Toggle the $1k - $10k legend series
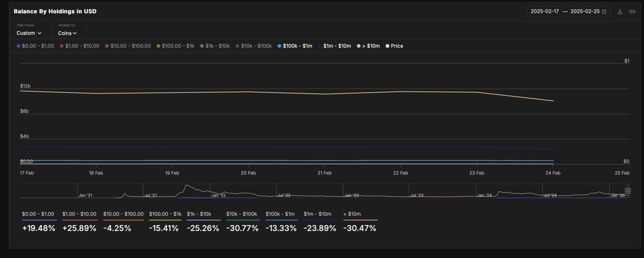The image size is (644, 258). (x=215, y=46)
